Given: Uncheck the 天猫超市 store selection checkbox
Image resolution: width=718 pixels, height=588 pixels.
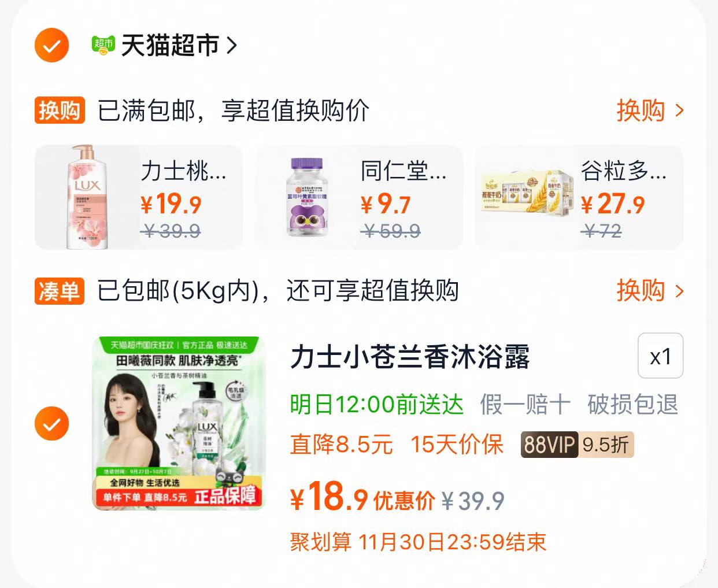Looking at the screenshot, I should click(x=51, y=45).
